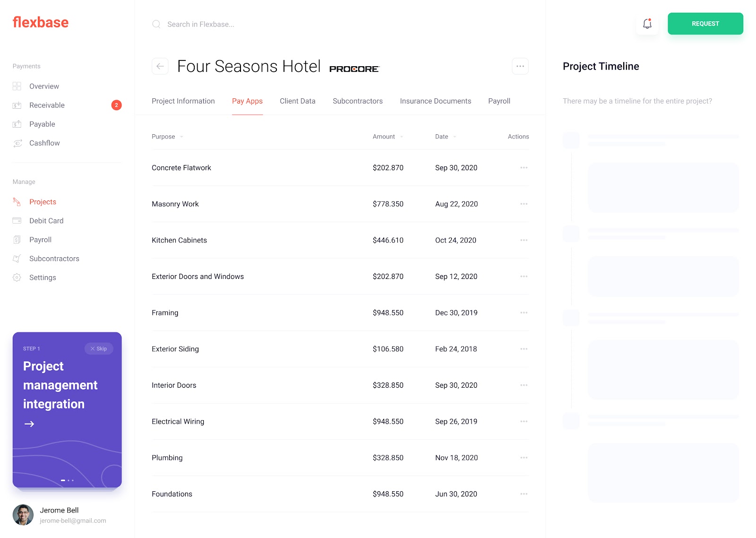Click Jerome Bell's profile avatar
The height and width of the screenshot is (538, 756).
pyautogui.click(x=23, y=515)
